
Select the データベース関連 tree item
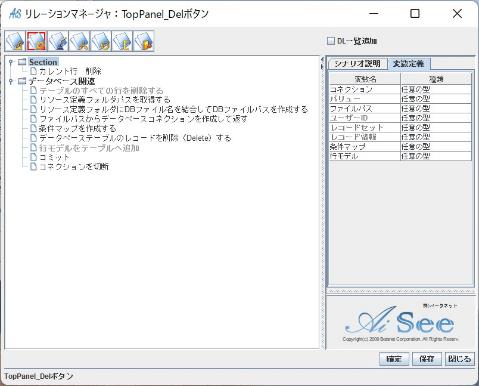[x=62, y=81]
